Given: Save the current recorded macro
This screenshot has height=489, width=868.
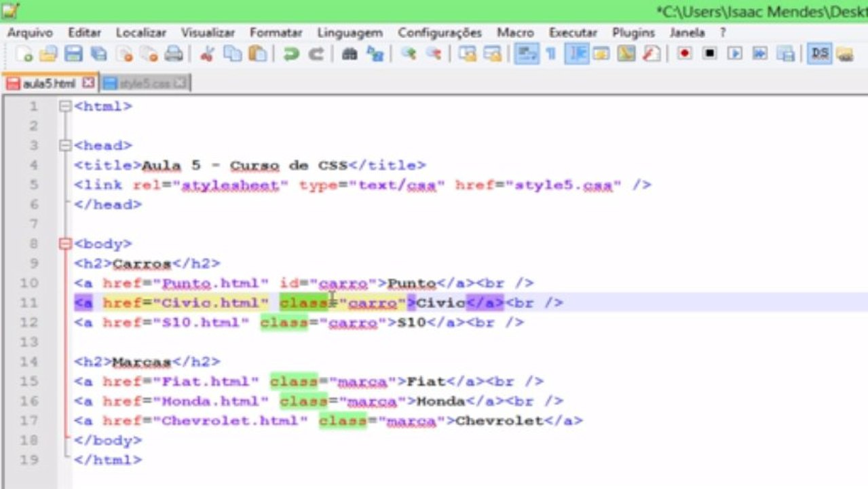Looking at the screenshot, I should [785, 54].
